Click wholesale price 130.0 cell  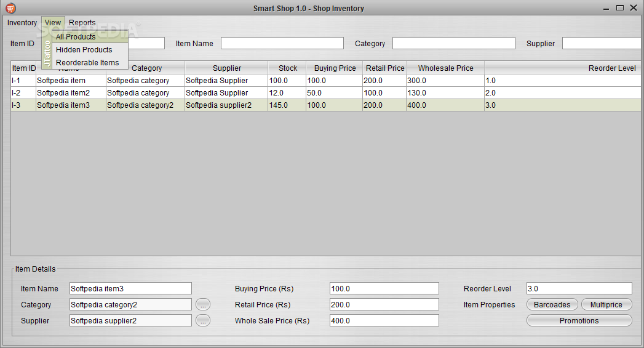(445, 93)
